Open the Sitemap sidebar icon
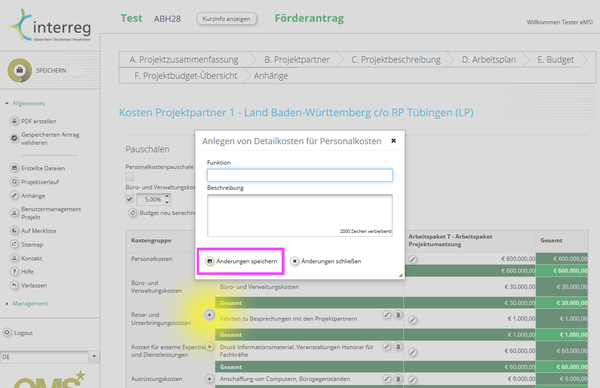This screenshot has width=600, height=388. click(x=14, y=244)
